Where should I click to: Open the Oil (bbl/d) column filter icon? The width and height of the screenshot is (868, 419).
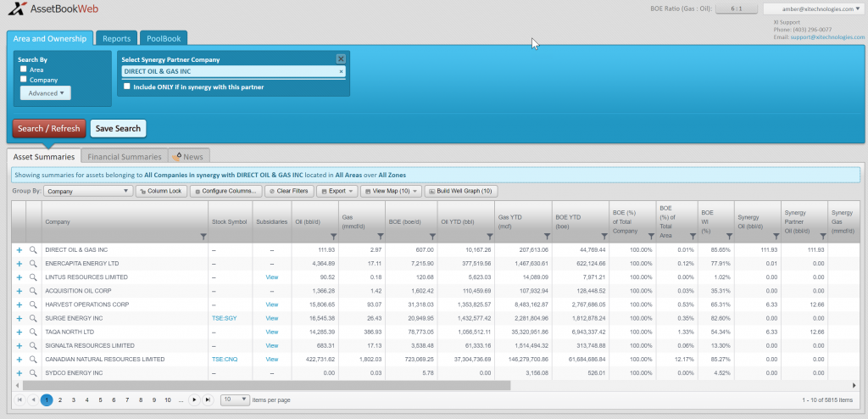(x=333, y=237)
